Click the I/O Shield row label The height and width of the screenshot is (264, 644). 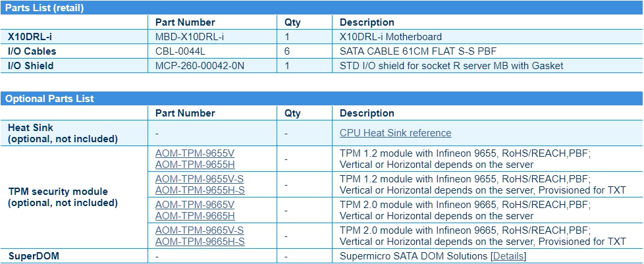(x=30, y=66)
